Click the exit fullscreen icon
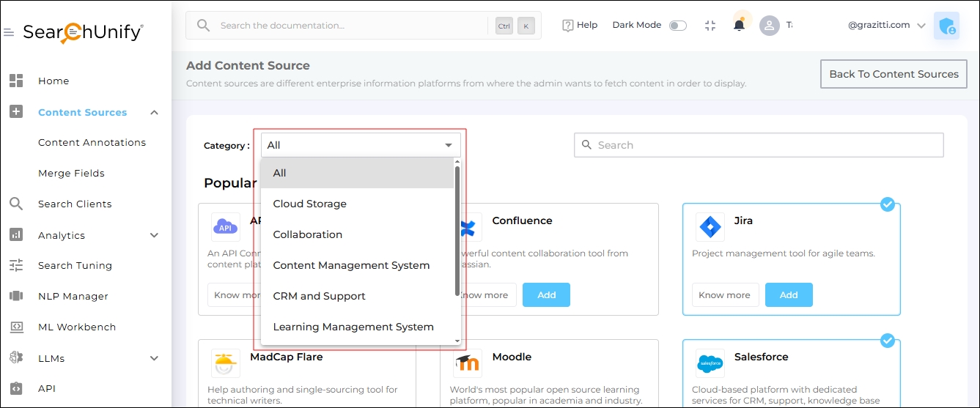 [x=710, y=26]
